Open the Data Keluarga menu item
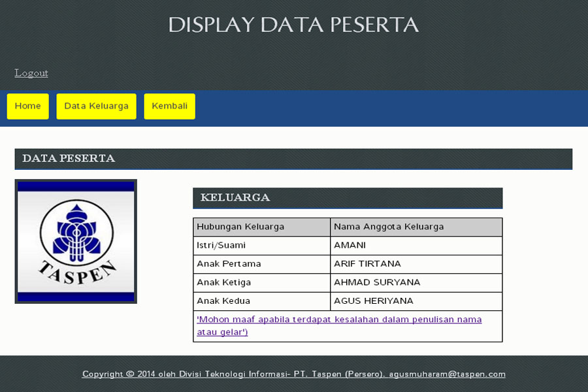The image size is (588, 392). click(x=97, y=106)
